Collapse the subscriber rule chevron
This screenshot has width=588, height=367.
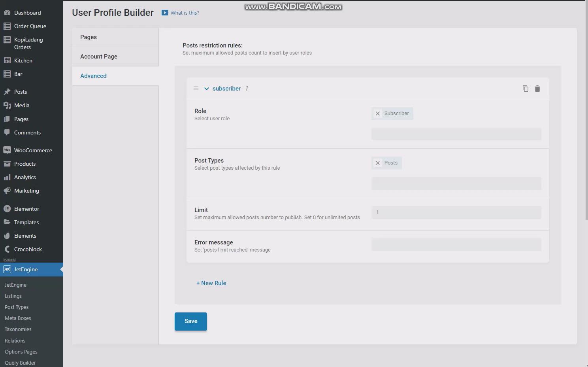206,89
